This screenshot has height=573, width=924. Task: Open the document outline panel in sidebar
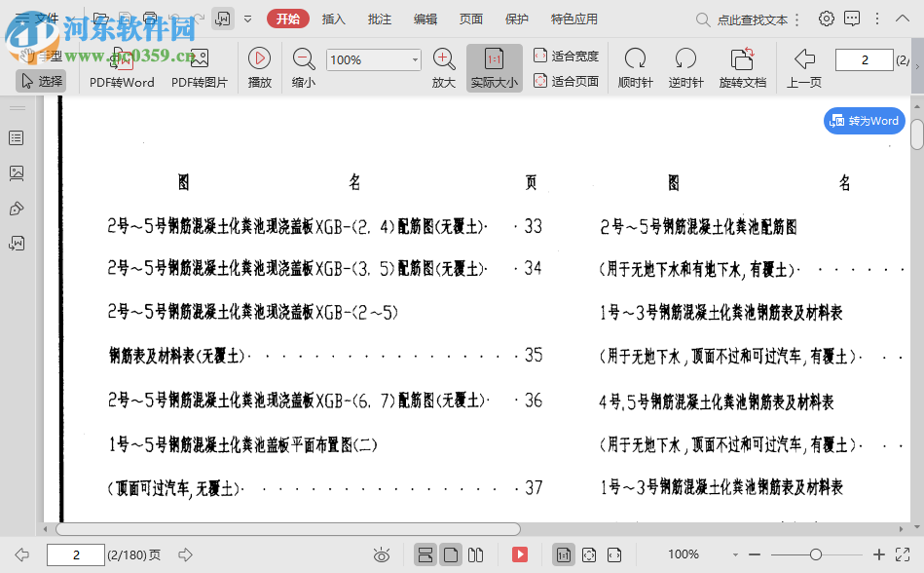point(14,137)
